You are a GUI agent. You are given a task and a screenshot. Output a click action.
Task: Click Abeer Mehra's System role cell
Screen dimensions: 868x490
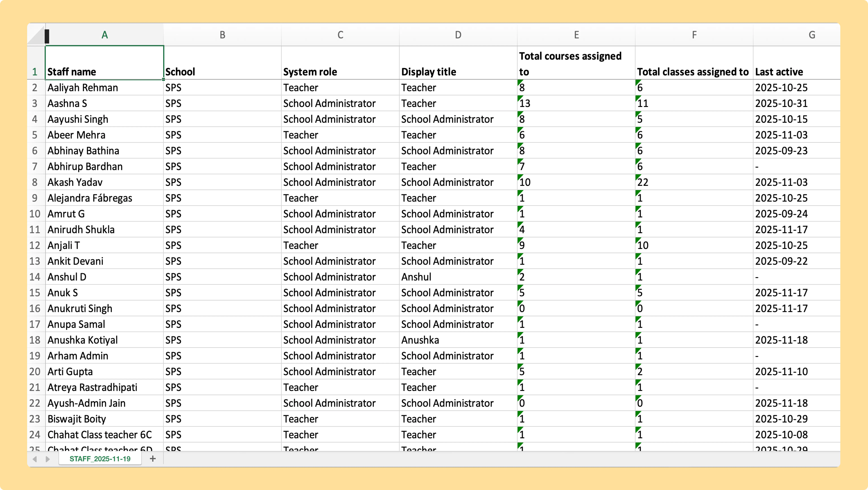(340, 135)
